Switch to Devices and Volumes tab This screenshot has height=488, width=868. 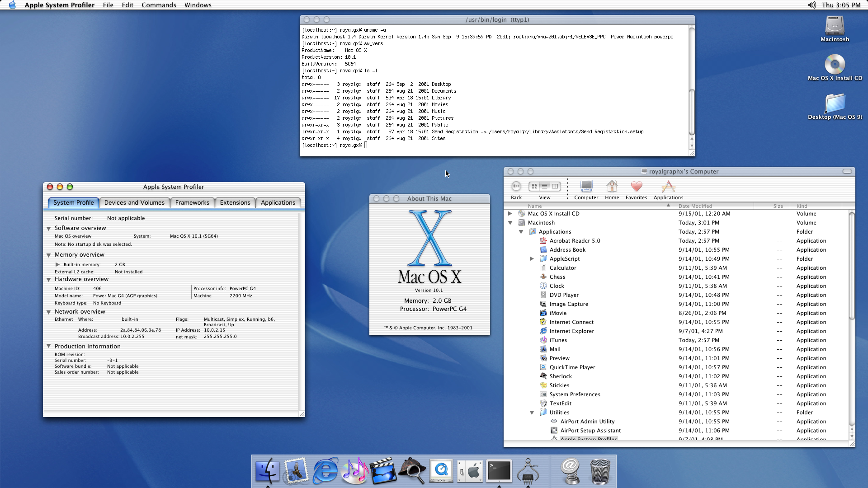coord(134,202)
